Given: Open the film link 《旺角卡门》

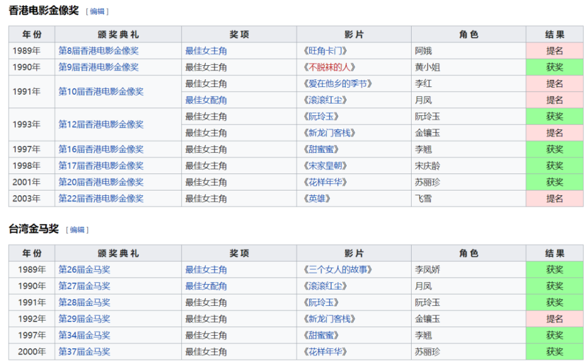Looking at the screenshot, I should point(325,51).
